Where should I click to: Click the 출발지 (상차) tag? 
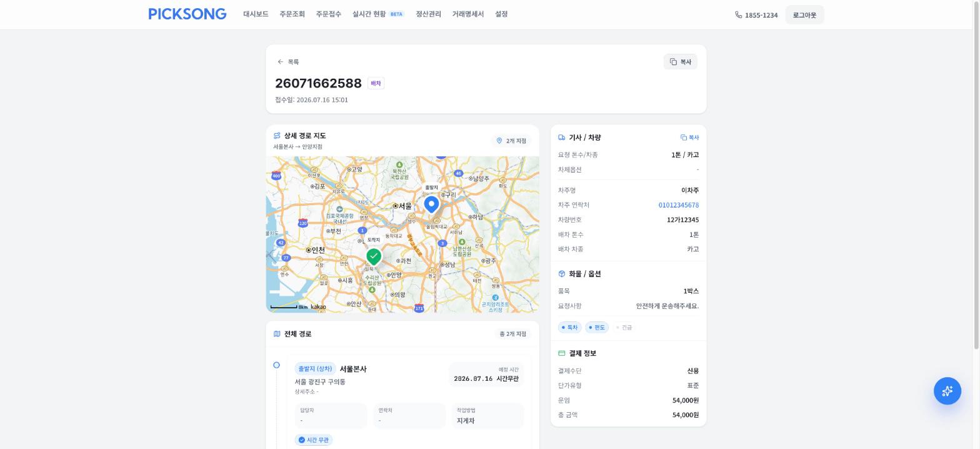315,369
